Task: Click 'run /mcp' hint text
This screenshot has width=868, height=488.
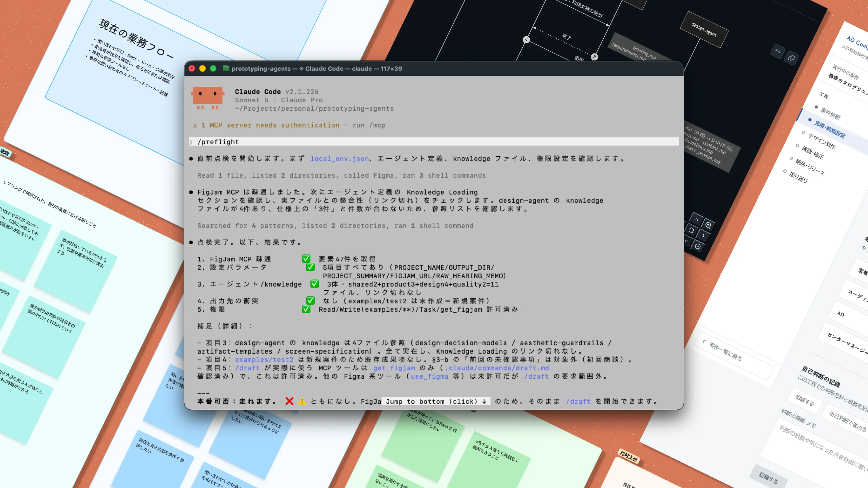Action: 369,125
